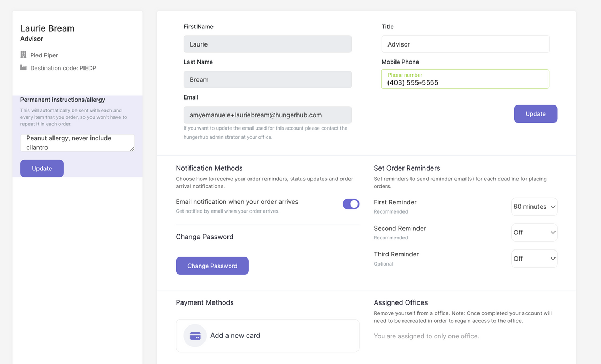Click the credit card icon
The height and width of the screenshot is (364, 601).
point(195,336)
